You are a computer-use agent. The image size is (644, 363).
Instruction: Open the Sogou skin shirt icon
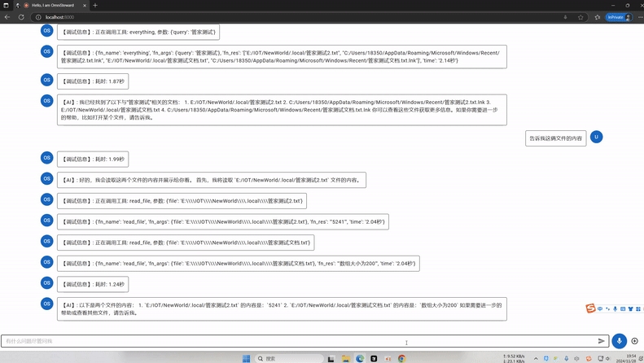click(x=632, y=309)
